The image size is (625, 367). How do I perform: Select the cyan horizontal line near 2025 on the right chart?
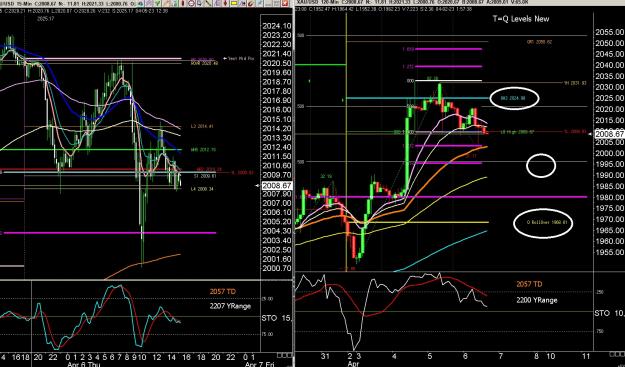tap(418, 98)
